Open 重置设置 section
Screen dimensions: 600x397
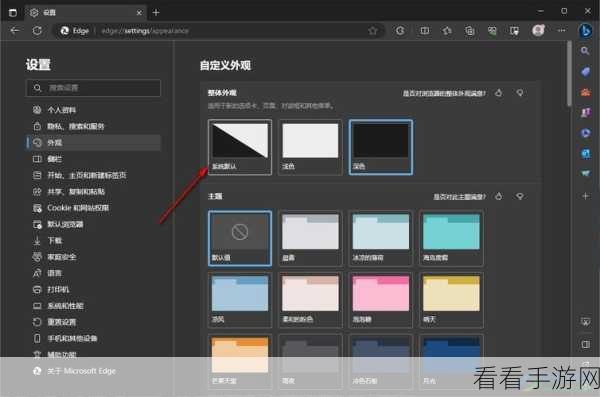tap(93, 322)
